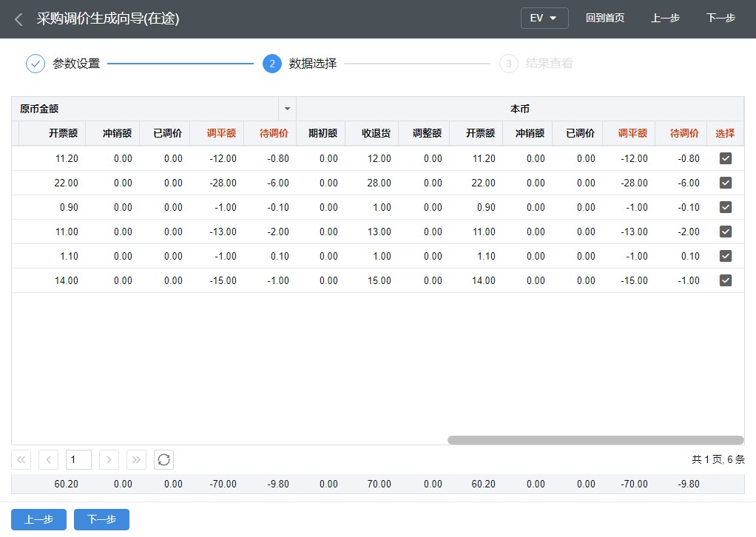The height and width of the screenshot is (537, 756).
Task: Click the total 收退货 value 70.00
Action: point(379,484)
